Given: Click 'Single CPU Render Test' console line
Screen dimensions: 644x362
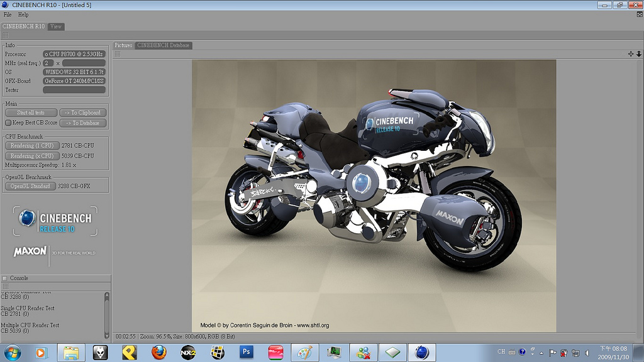Looking at the screenshot, I should pos(28,308).
